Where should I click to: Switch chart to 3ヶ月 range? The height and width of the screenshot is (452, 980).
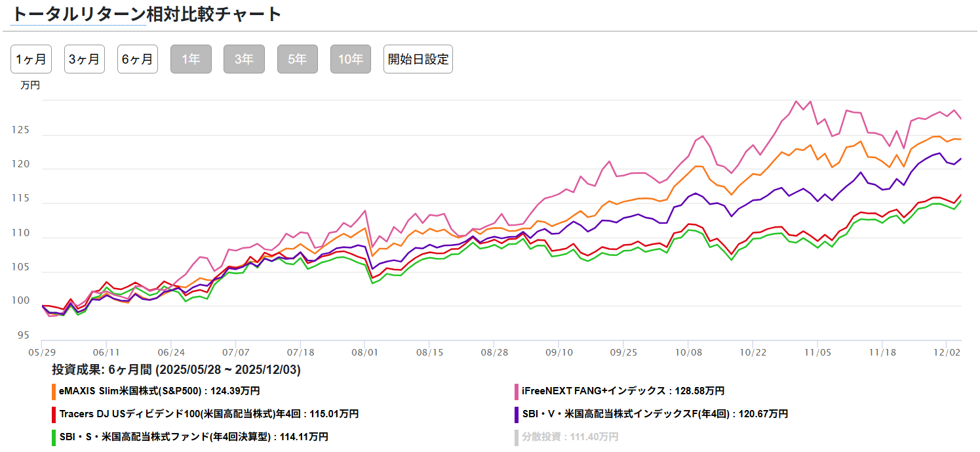[84, 59]
